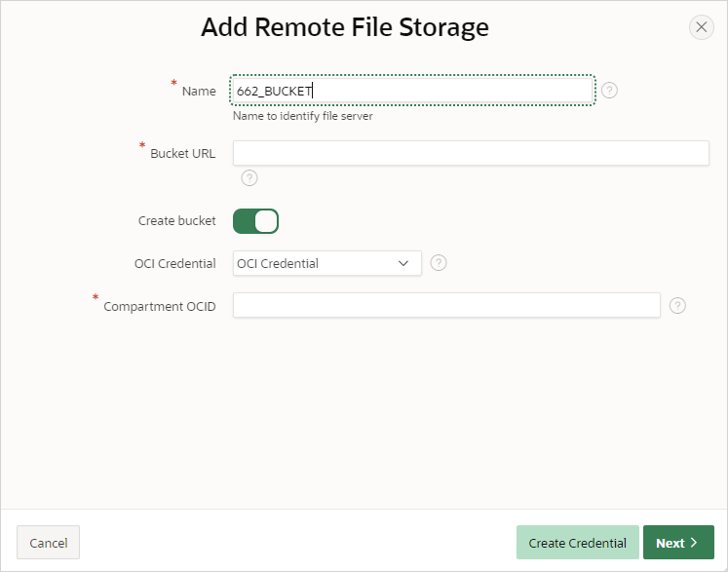
Task: Click the "Name to identify file server" hint
Action: 303,115
